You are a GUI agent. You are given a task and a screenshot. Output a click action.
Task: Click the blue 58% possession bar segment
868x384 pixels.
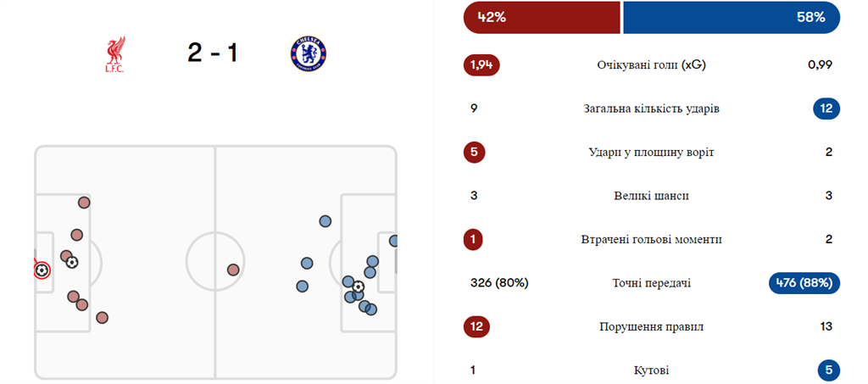731,18
